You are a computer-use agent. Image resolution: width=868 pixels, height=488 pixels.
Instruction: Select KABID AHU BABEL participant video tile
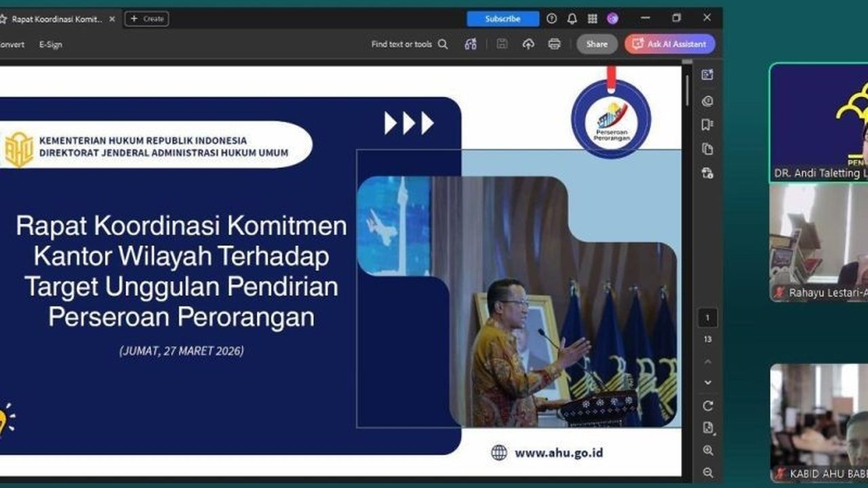pos(818,423)
